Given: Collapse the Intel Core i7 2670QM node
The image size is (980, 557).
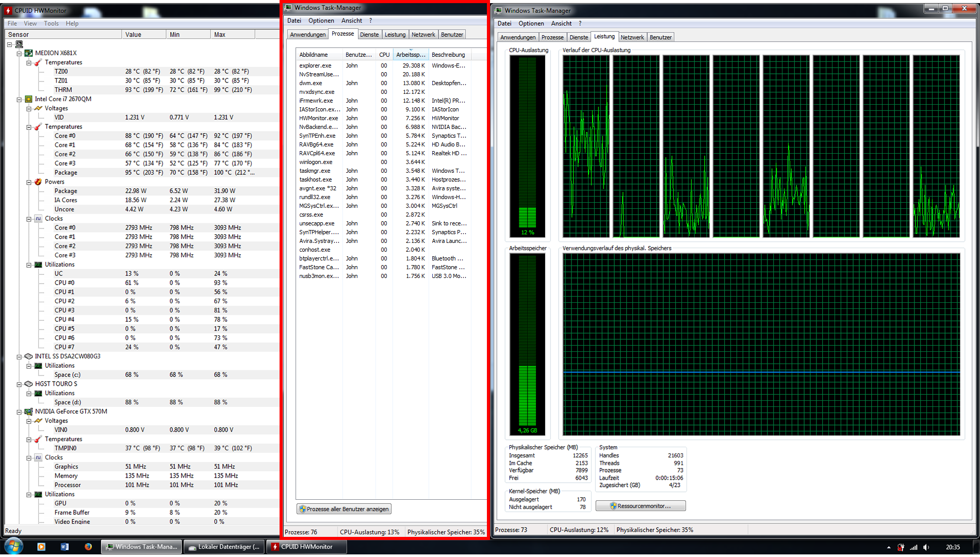Looking at the screenshot, I should pos(19,99).
